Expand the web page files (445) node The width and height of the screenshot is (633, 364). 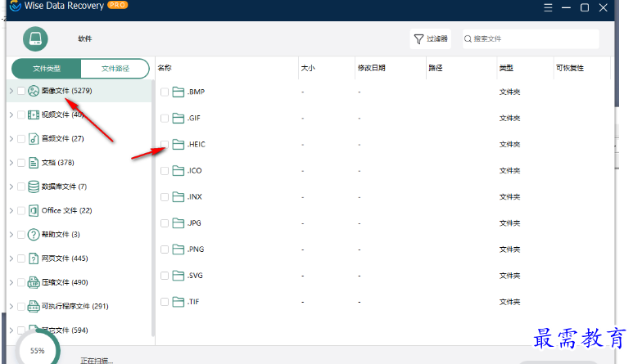(11, 258)
